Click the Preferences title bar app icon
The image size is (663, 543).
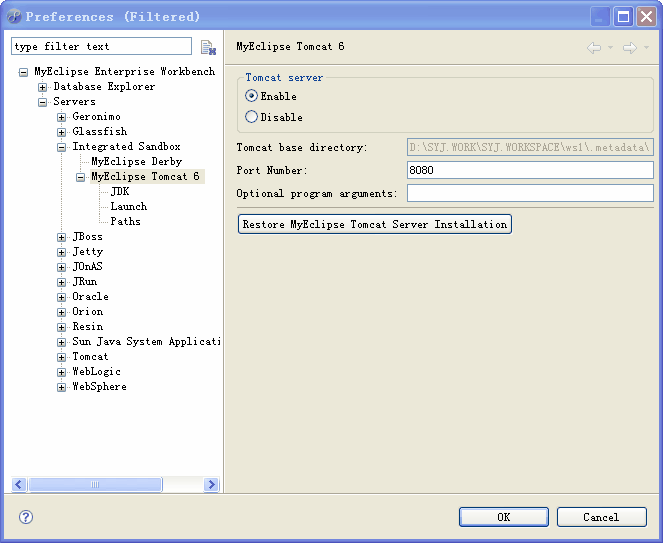pos(14,16)
